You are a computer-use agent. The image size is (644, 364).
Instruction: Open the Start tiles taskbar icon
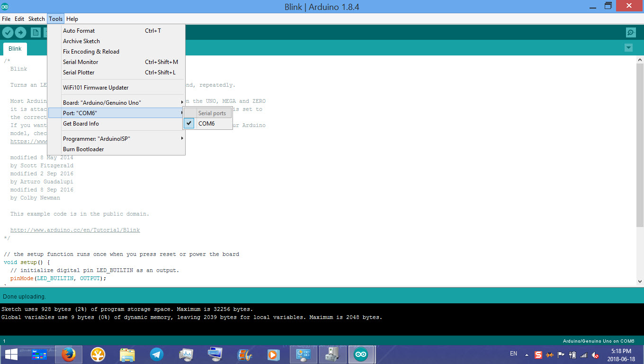39,355
